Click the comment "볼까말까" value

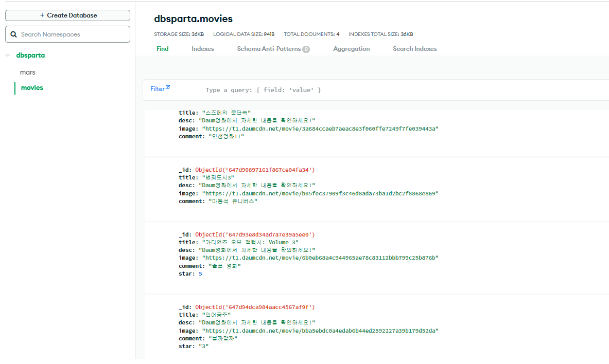point(223,339)
